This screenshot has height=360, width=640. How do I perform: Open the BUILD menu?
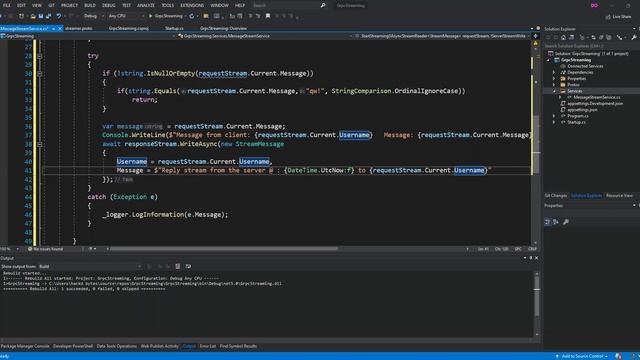tap(90, 5)
